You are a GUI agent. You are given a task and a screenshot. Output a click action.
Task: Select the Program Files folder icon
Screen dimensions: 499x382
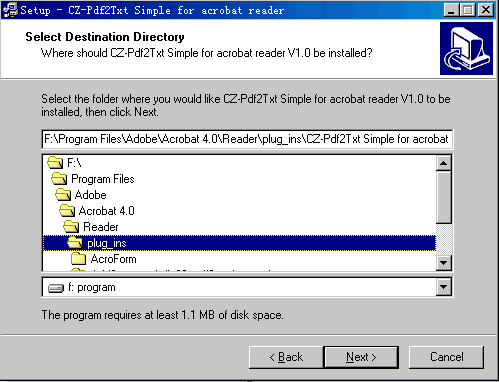[x=59, y=179]
